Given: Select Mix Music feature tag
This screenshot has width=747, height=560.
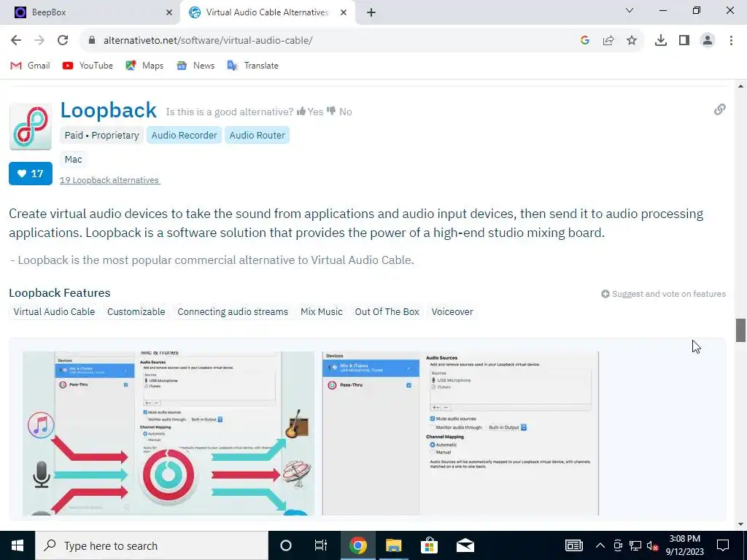Looking at the screenshot, I should [322, 312].
